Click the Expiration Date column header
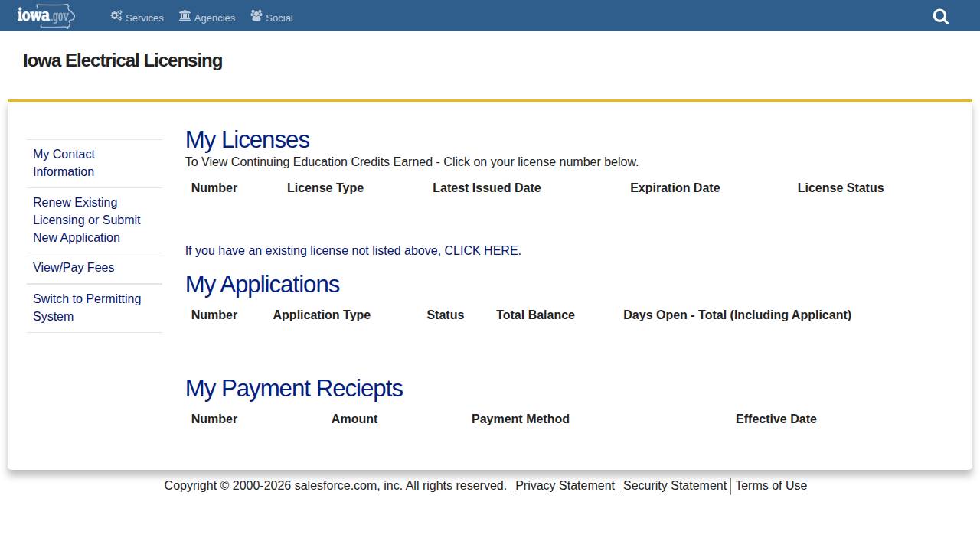The width and height of the screenshot is (980, 551). [x=675, y=187]
